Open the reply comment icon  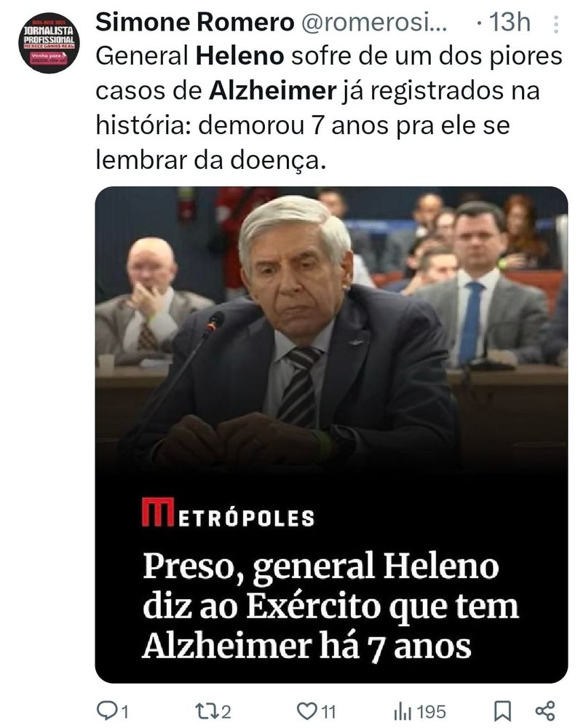coord(107,711)
